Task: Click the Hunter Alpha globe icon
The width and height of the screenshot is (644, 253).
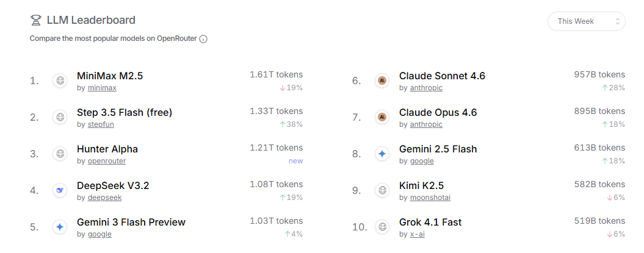Action: [x=60, y=154]
